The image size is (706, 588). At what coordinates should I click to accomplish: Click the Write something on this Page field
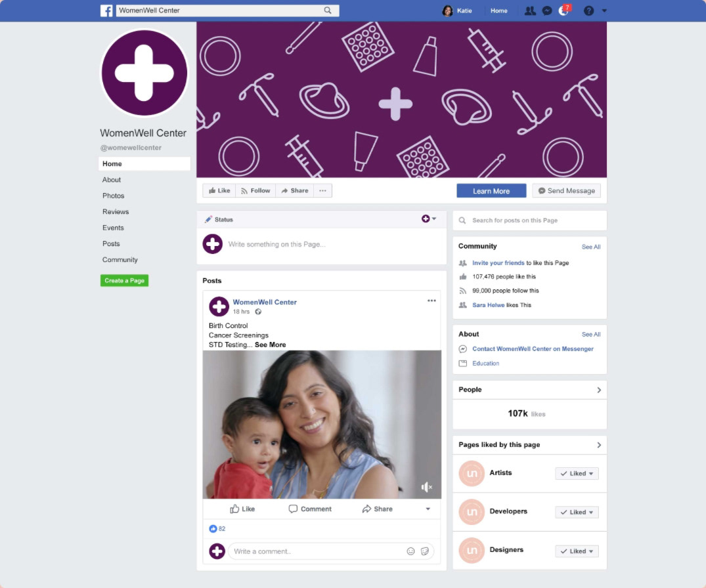pyautogui.click(x=333, y=244)
